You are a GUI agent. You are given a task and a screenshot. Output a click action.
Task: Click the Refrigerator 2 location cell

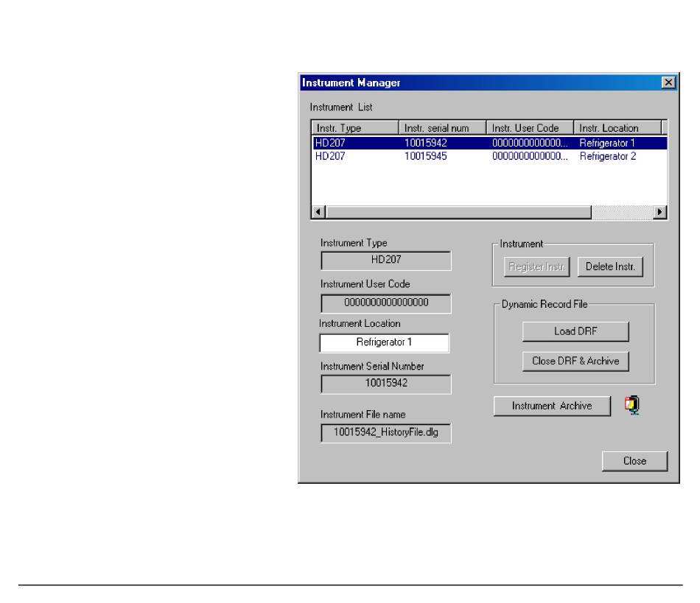608,156
